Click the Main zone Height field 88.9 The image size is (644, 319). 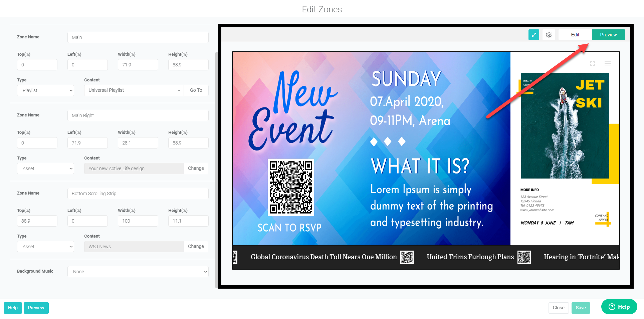[x=188, y=65]
